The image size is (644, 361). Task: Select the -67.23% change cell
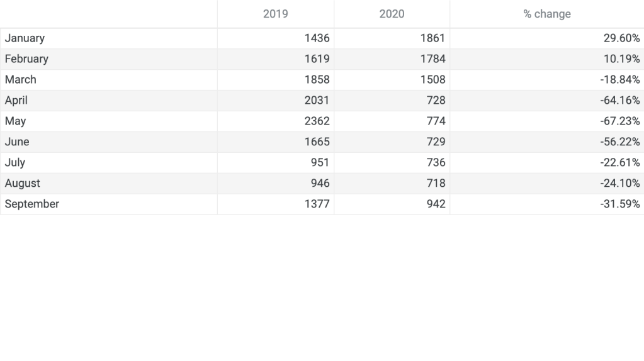coord(620,121)
